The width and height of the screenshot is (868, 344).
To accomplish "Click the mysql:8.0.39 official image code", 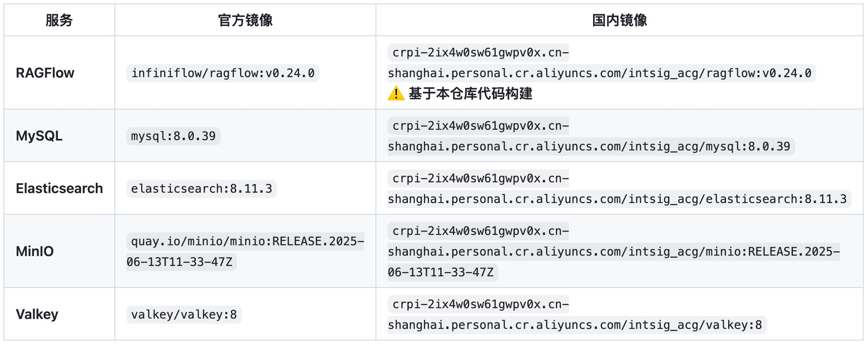I will point(173,136).
